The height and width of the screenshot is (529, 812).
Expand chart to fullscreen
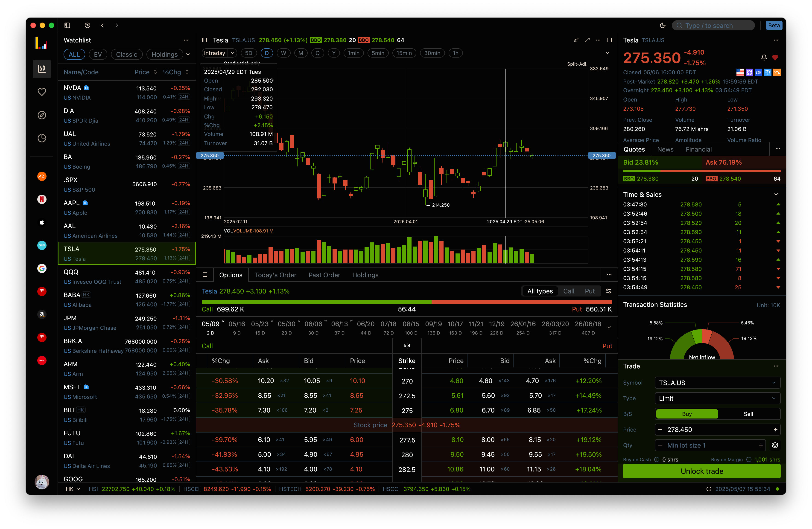click(x=587, y=40)
